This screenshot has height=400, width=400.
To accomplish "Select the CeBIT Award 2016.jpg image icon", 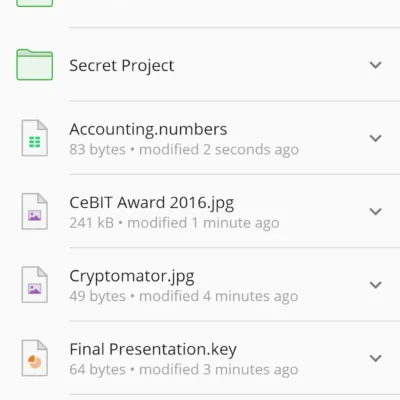I will click(x=35, y=211).
